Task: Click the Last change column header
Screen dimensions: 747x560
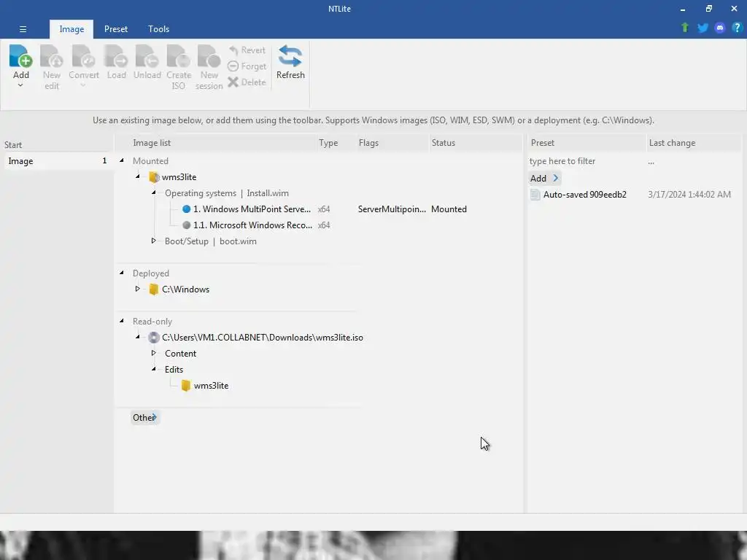Action: click(x=672, y=143)
